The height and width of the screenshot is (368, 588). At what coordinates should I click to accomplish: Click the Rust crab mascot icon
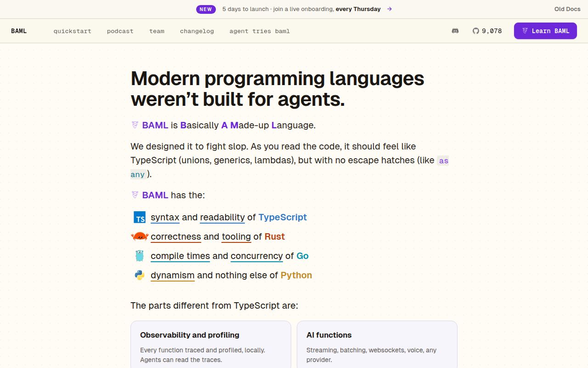point(140,236)
